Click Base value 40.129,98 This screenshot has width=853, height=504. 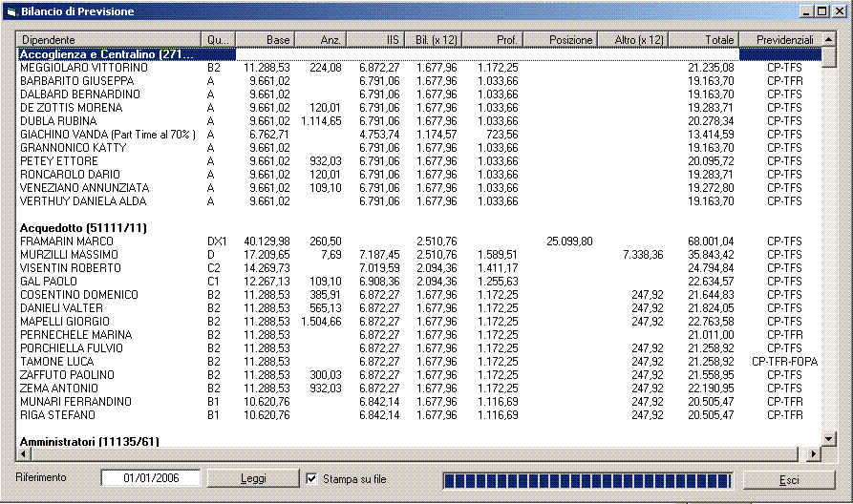[x=267, y=241]
